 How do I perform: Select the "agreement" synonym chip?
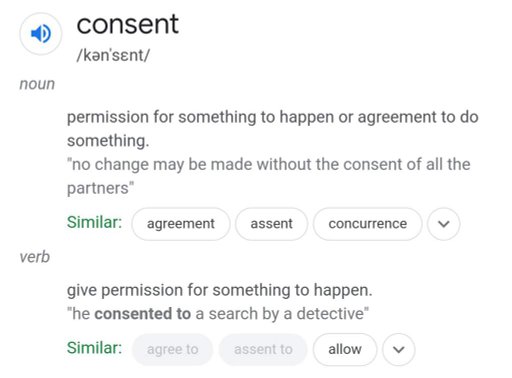[x=181, y=224]
